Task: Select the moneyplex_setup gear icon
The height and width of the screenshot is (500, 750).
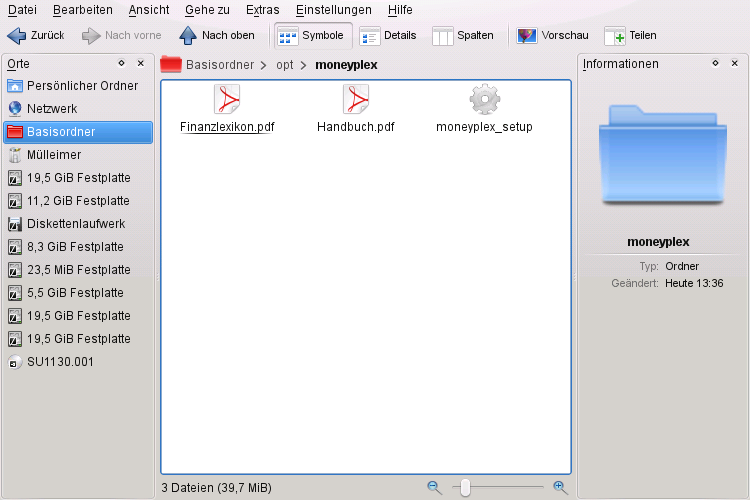Action: click(485, 99)
